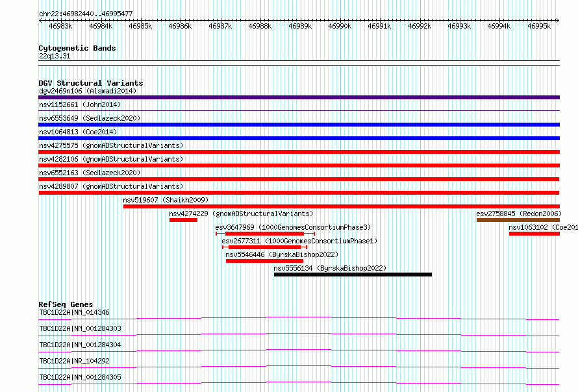
Task: Open nsv1152661 (John2014) variant label
Action: tap(80, 104)
